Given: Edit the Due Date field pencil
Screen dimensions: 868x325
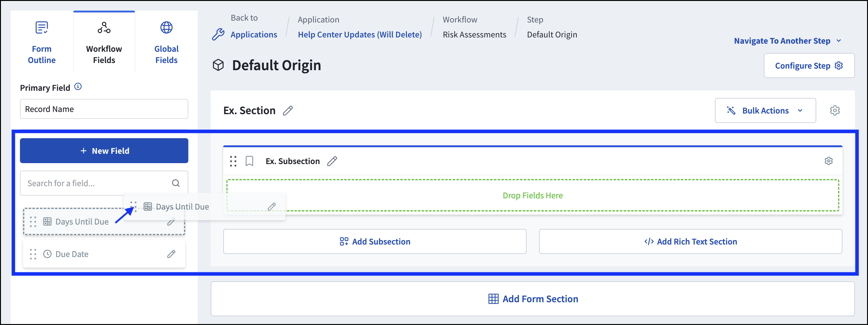Looking at the screenshot, I should (x=171, y=254).
